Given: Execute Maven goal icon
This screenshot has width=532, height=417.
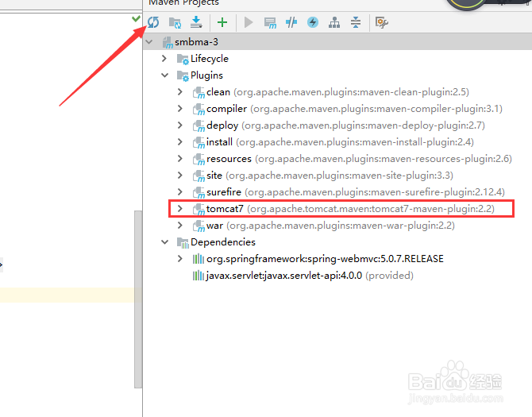Looking at the screenshot, I should tap(270, 23).
